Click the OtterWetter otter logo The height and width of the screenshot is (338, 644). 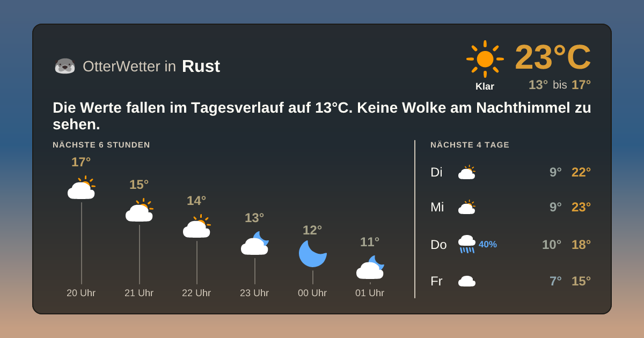tap(65, 66)
